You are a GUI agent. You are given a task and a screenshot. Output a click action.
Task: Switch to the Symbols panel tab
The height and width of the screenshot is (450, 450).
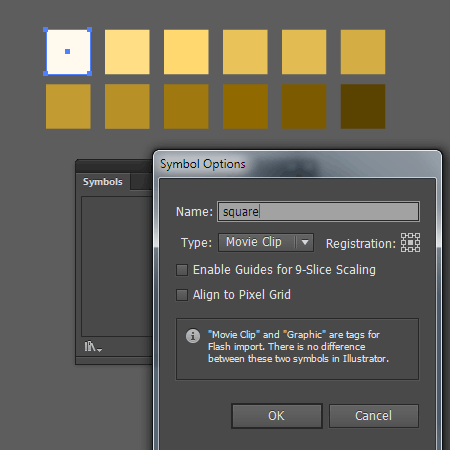[103, 182]
